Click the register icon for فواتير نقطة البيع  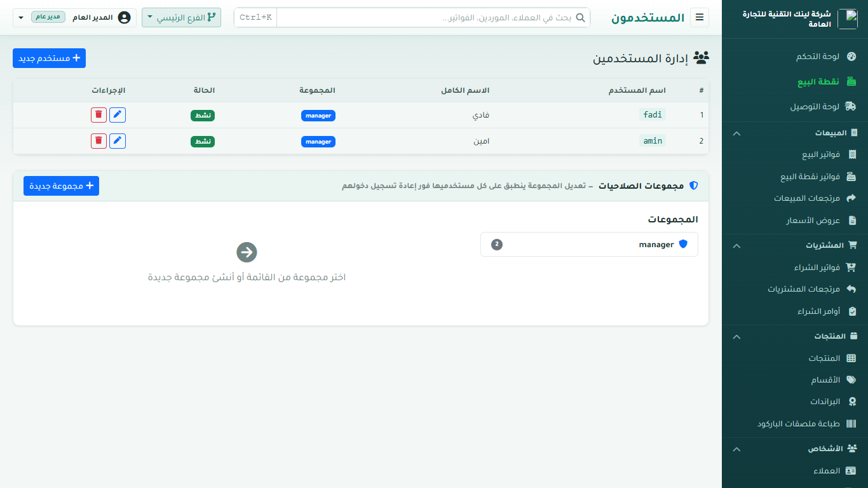click(x=852, y=177)
